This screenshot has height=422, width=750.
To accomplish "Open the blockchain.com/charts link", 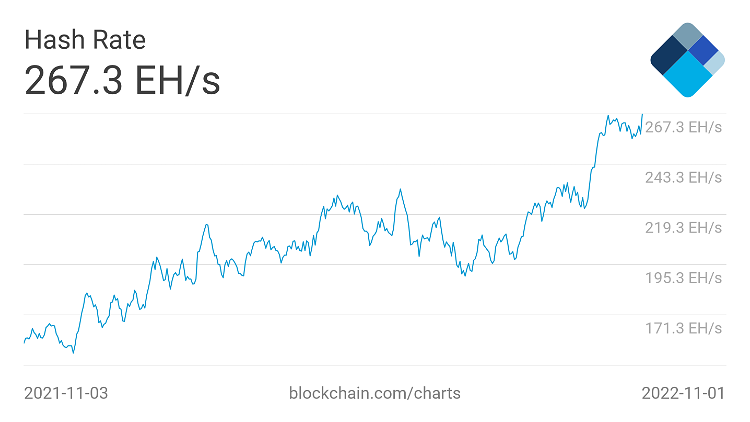I will [x=375, y=393].
